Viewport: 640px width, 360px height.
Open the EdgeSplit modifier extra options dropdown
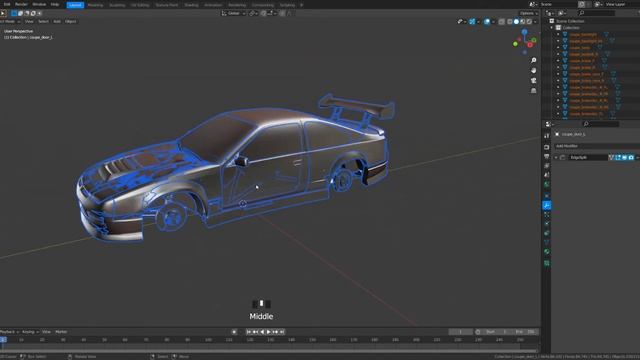(x=638, y=158)
